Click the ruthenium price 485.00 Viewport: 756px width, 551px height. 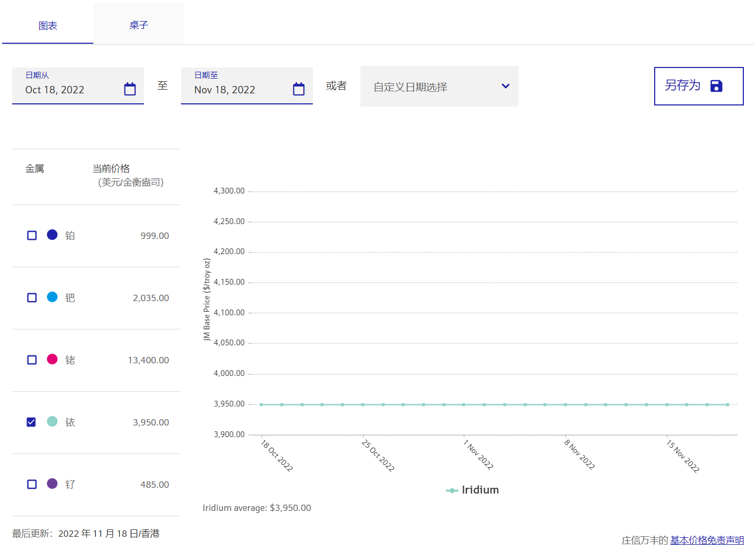pos(155,485)
